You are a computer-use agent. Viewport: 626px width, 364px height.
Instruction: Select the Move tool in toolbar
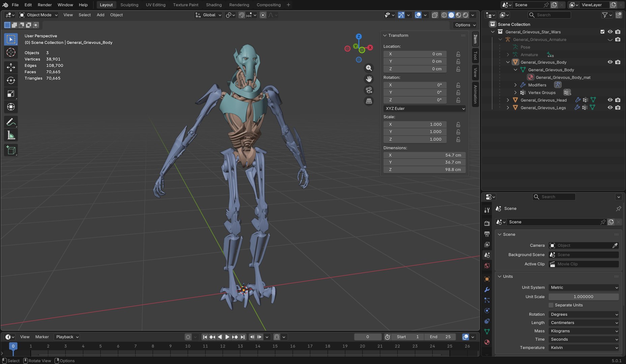pyautogui.click(x=11, y=67)
